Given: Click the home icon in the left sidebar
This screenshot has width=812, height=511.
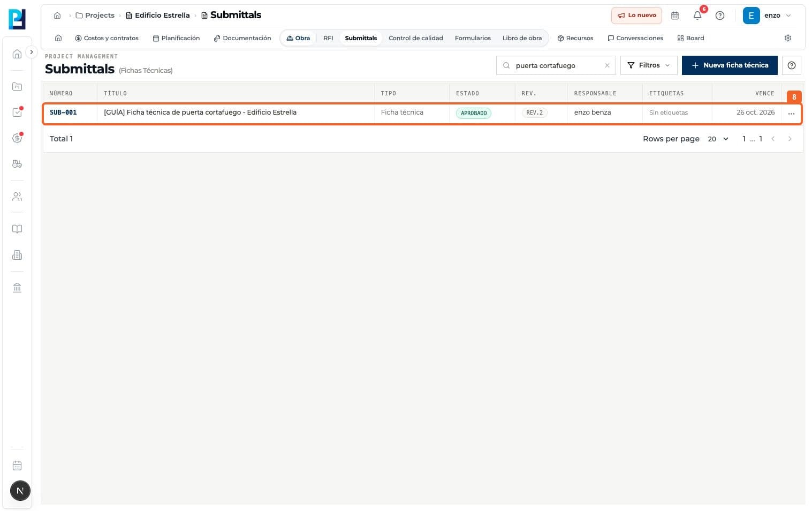Looking at the screenshot, I should click(x=17, y=54).
